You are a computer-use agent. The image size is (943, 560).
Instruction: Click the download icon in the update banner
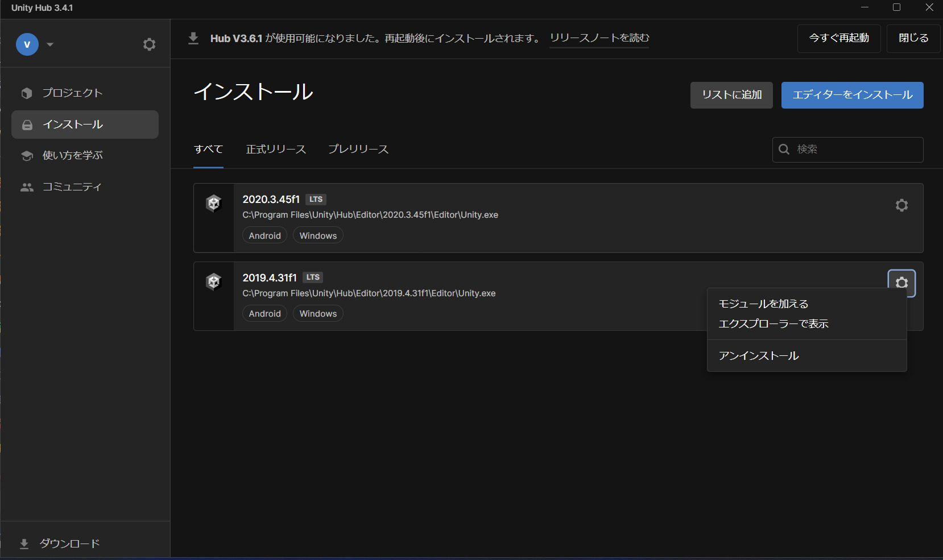(x=193, y=38)
